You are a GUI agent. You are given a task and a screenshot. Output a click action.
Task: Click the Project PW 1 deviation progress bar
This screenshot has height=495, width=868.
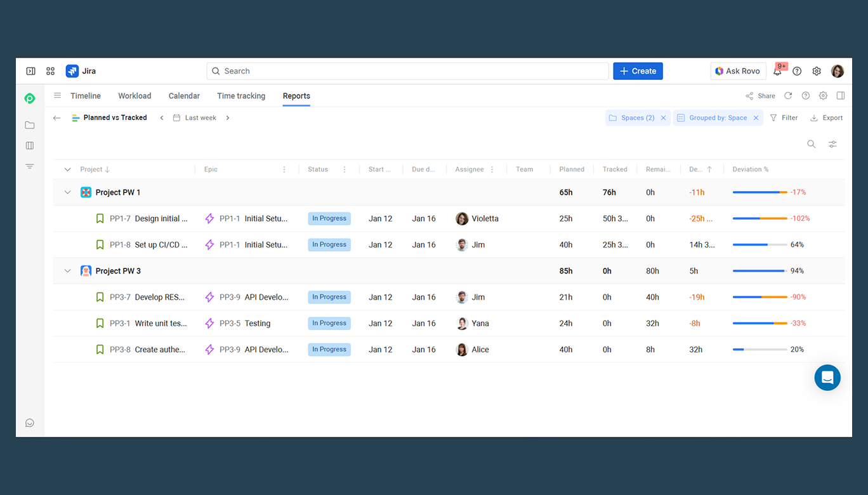click(x=760, y=192)
